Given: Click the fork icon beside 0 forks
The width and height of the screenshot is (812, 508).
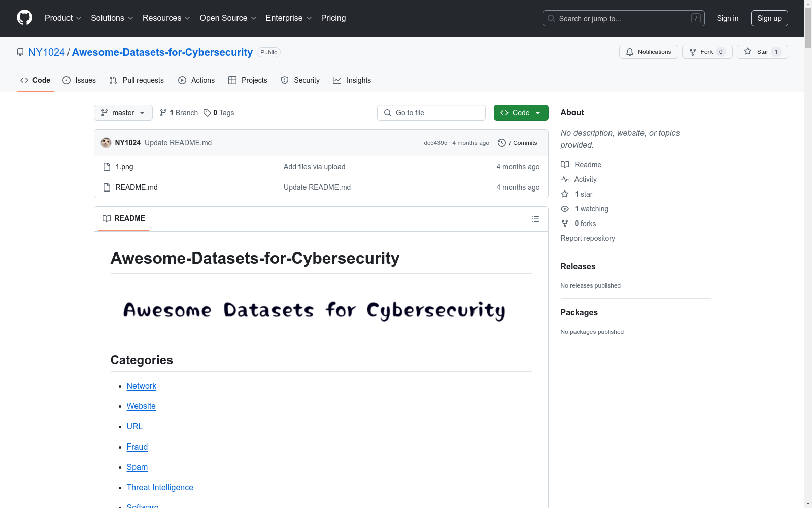Looking at the screenshot, I should pyautogui.click(x=565, y=224).
